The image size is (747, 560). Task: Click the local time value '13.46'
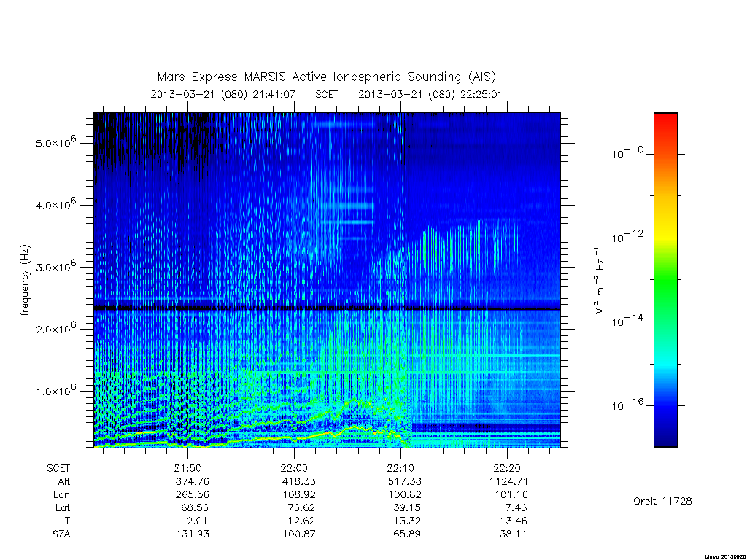pyautogui.click(x=514, y=521)
